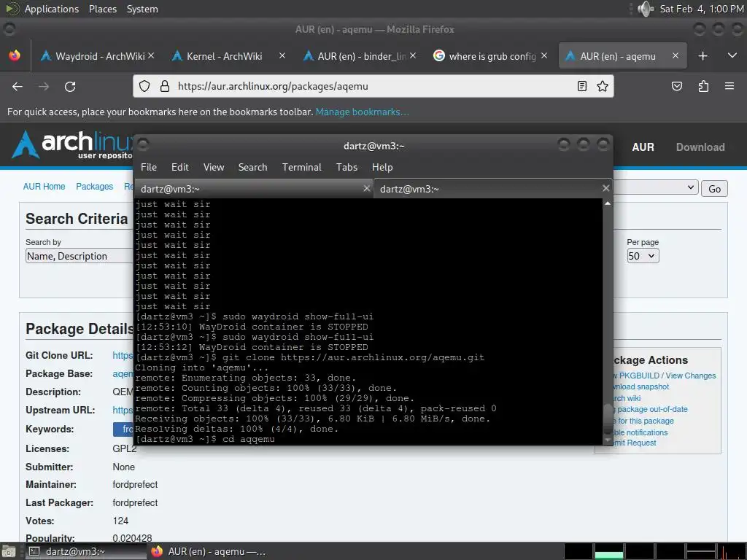This screenshot has height=560, width=747.
Task: Click View PKGBUILD link in Package Actions
Action: tap(636, 376)
